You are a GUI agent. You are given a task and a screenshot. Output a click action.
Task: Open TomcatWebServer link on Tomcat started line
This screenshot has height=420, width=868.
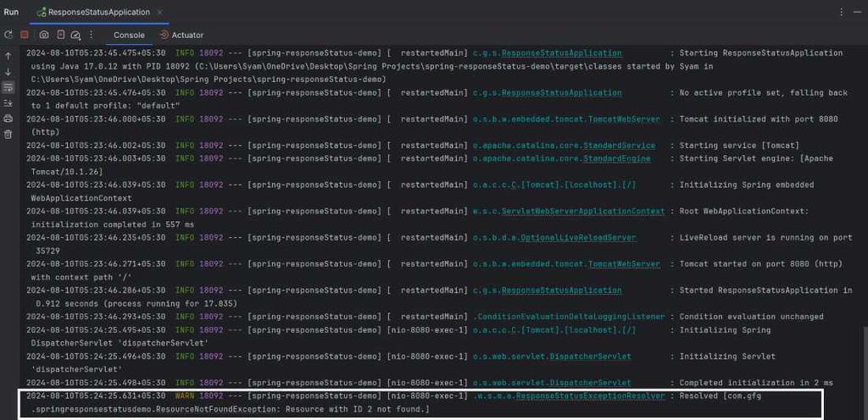coord(624,264)
